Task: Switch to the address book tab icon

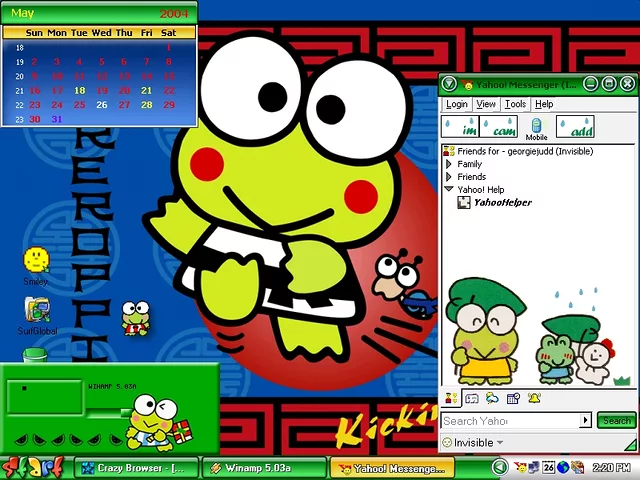Action: [x=472, y=398]
